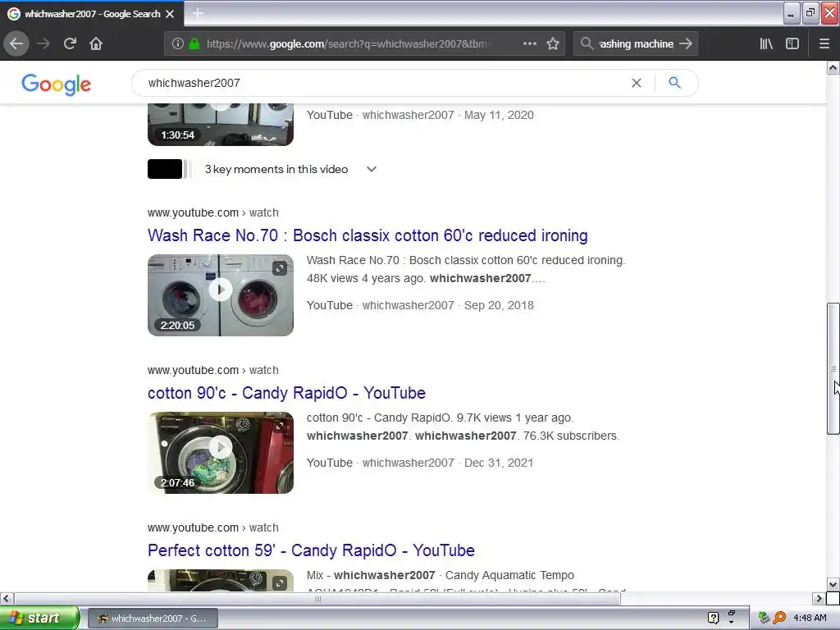Click horizontal scrollbar right arrow
840x630 pixels.
(x=819, y=598)
